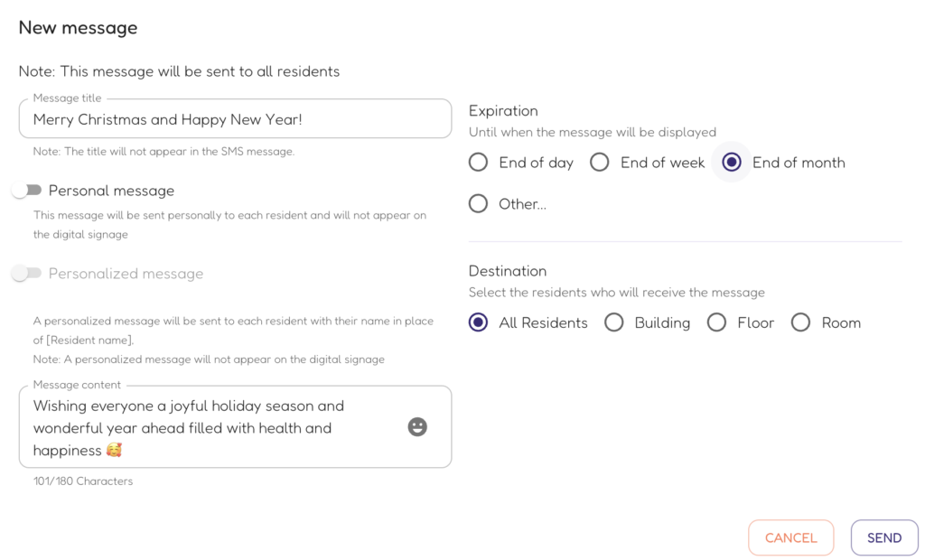
Task: Click inside the Message content text area
Action: point(236,426)
